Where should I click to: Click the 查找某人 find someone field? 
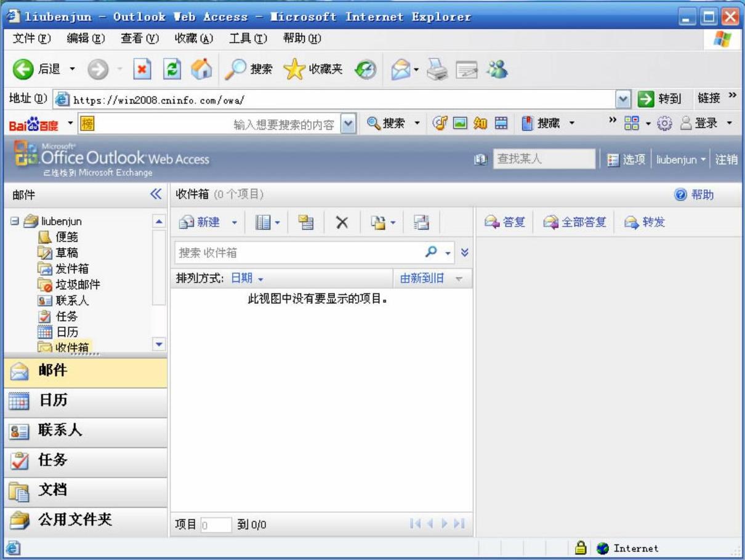[x=544, y=159]
